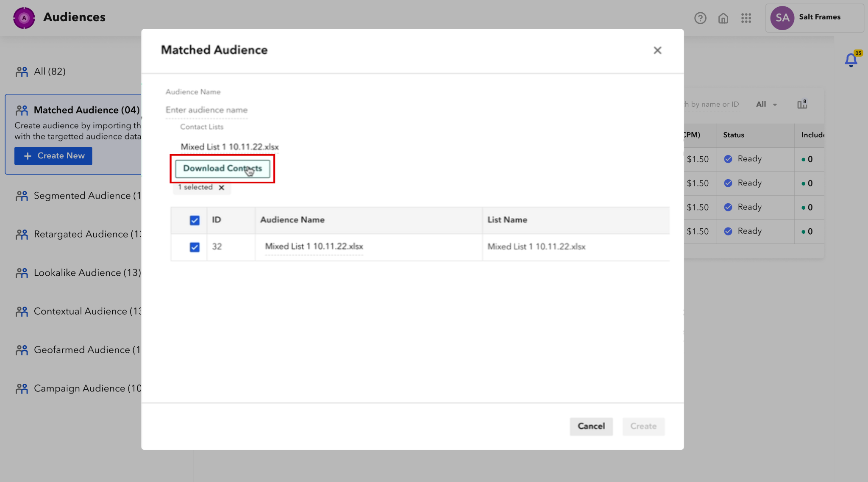Uncheck the row 32 checkbox
868x482 pixels.
coord(195,247)
